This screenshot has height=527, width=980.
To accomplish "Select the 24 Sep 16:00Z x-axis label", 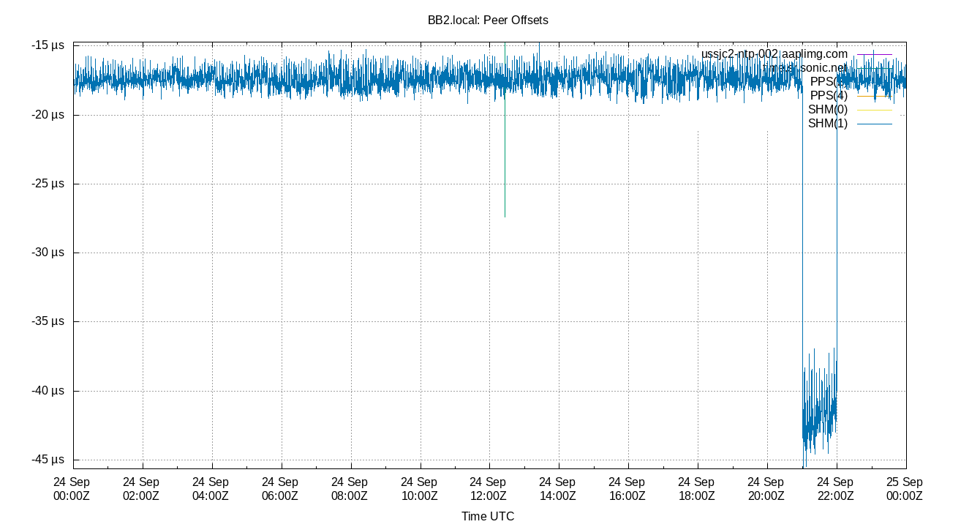I will 627,489.
